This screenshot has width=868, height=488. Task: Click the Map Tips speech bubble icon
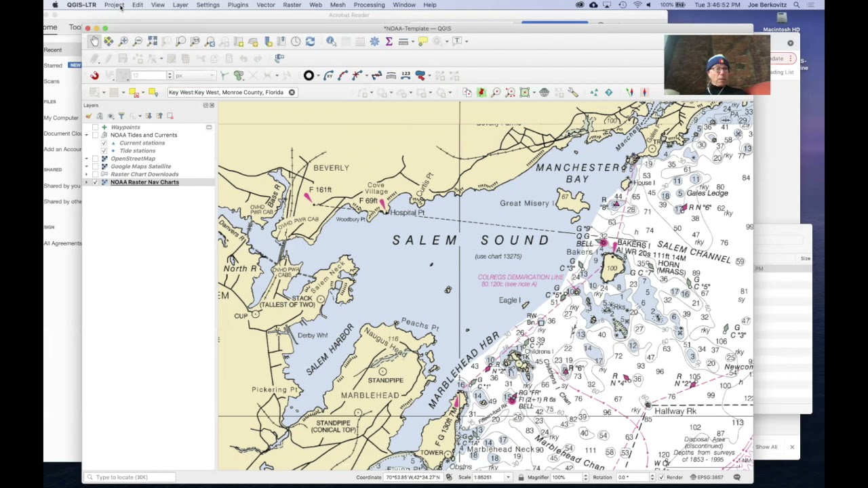tap(422, 41)
